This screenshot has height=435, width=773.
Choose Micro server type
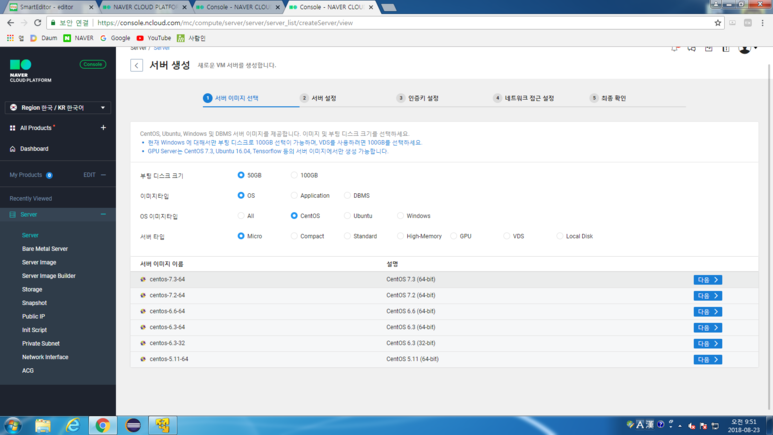click(x=241, y=236)
